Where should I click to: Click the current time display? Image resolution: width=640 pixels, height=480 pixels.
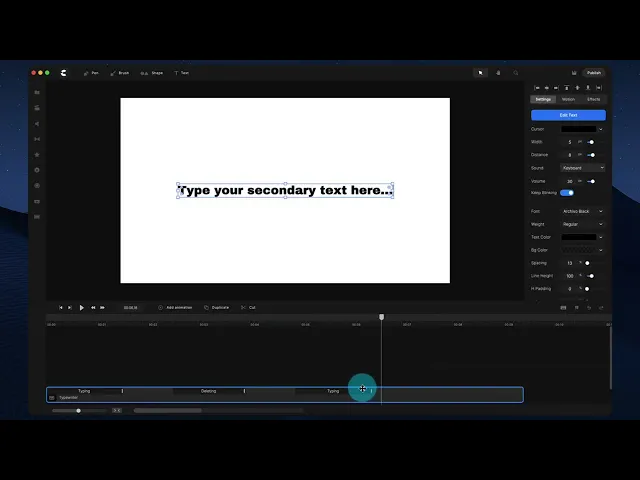point(131,307)
